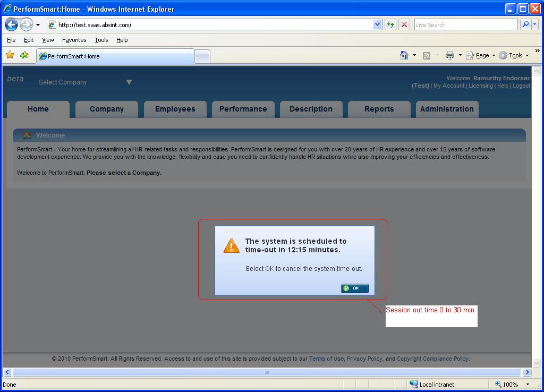Show more toolbar commands chevron
The width and height of the screenshot is (544, 392).
click(x=538, y=51)
